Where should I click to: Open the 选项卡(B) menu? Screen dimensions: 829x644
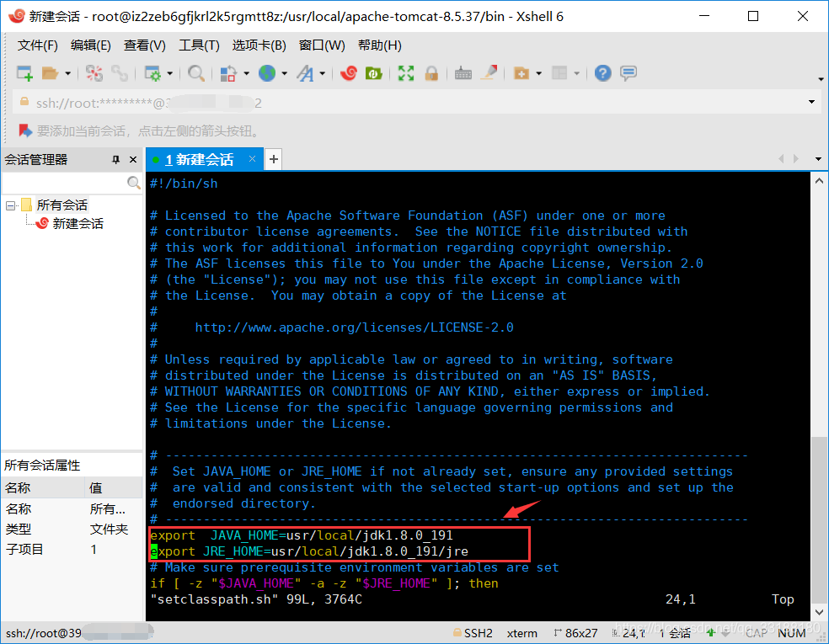point(259,45)
